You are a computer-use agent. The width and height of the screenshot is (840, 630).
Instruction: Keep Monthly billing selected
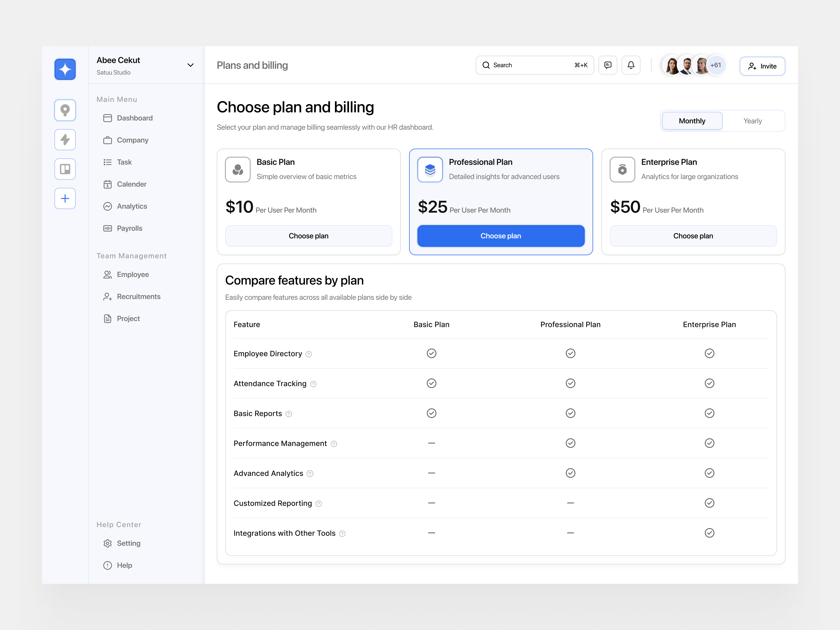[692, 121]
